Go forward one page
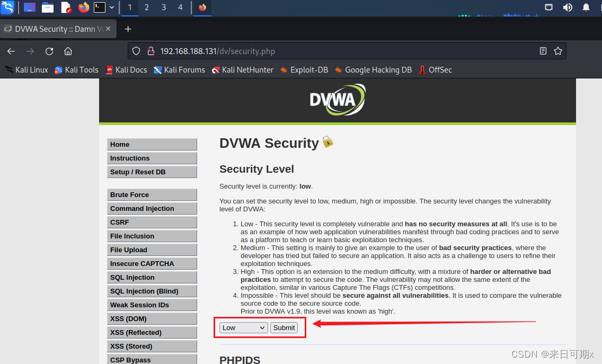The width and height of the screenshot is (602, 364). (x=30, y=51)
